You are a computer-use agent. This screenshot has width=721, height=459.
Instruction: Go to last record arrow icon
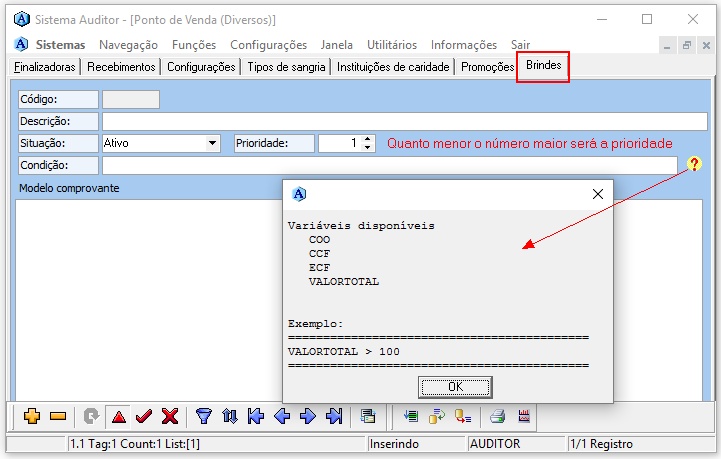click(334, 416)
